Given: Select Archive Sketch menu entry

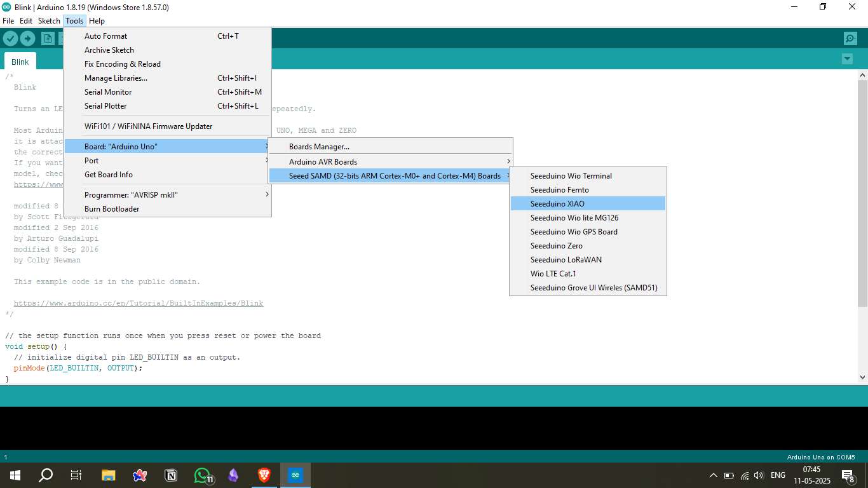Looking at the screenshot, I should (x=168, y=50).
